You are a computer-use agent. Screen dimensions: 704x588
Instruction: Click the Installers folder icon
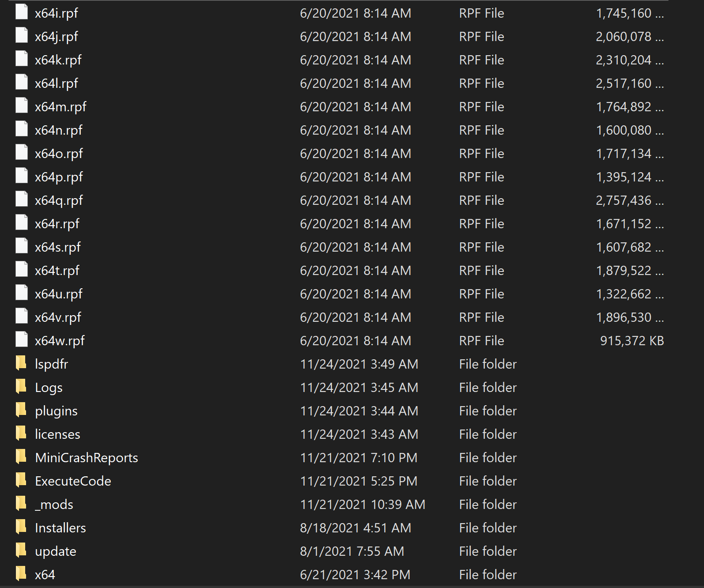click(x=21, y=527)
